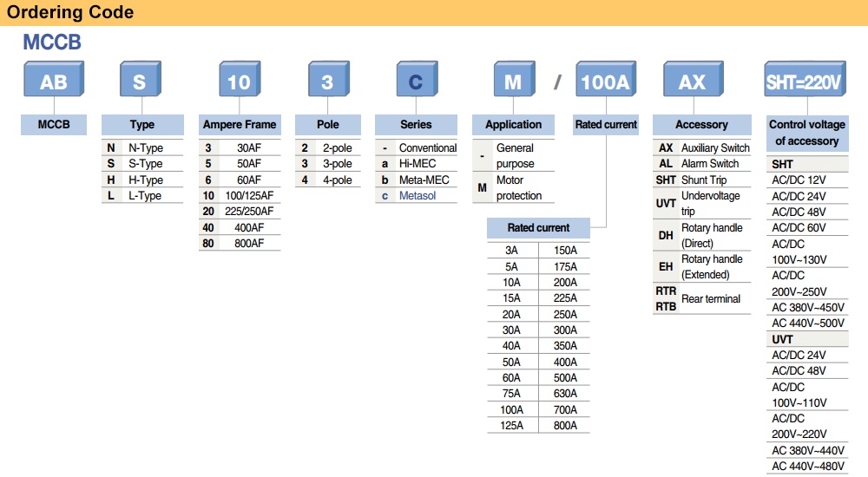Click the 4-pole row
The width and height of the screenshot is (868, 477).
pyautogui.click(x=328, y=180)
